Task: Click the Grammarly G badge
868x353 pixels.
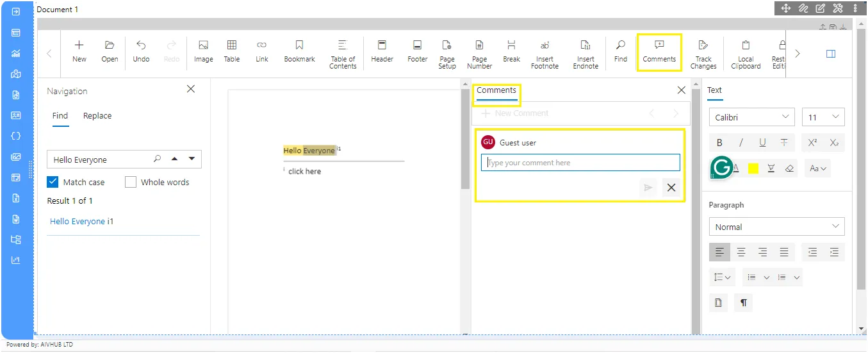Action: (x=722, y=168)
